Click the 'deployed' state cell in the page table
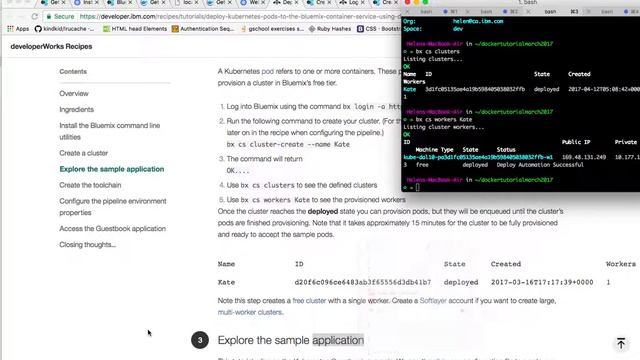The width and height of the screenshot is (640, 360). pyautogui.click(x=461, y=282)
